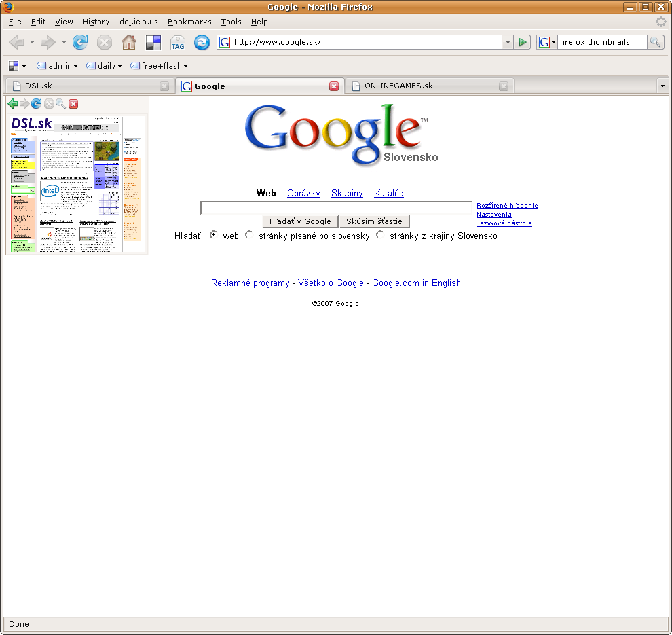The width and height of the screenshot is (672, 635).
Task: Click the 'firefox thumbnails' search box
Action: click(x=601, y=42)
